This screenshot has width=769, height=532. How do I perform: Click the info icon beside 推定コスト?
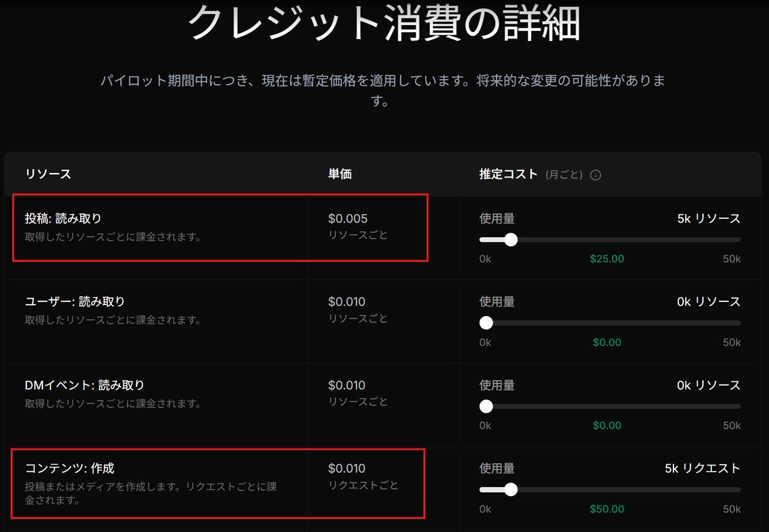[595, 175]
